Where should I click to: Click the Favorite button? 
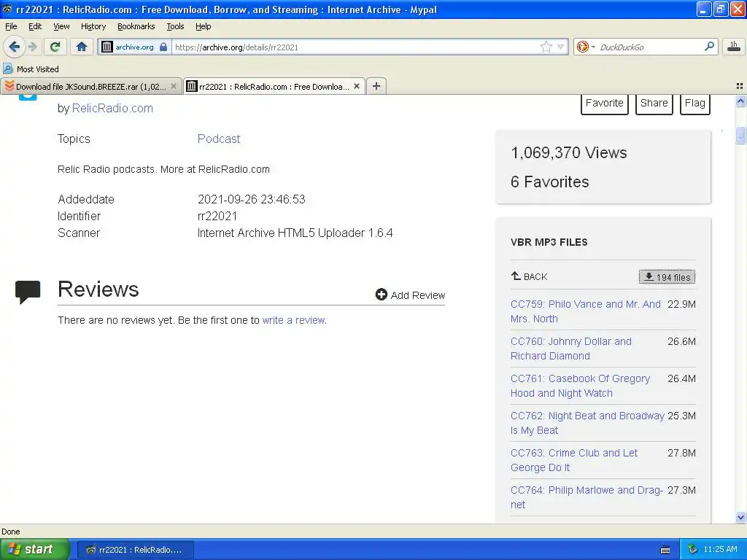click(x=605, y=104)
